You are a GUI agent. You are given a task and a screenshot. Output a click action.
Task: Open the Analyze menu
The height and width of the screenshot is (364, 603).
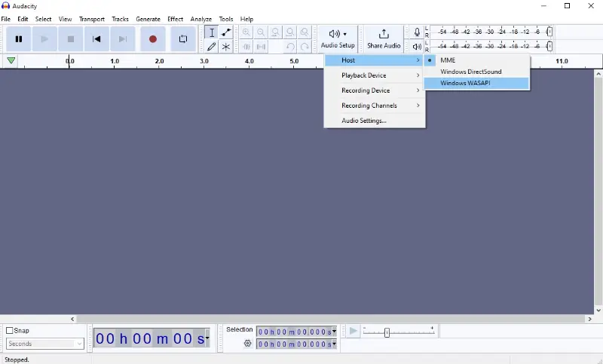[200, 19]
